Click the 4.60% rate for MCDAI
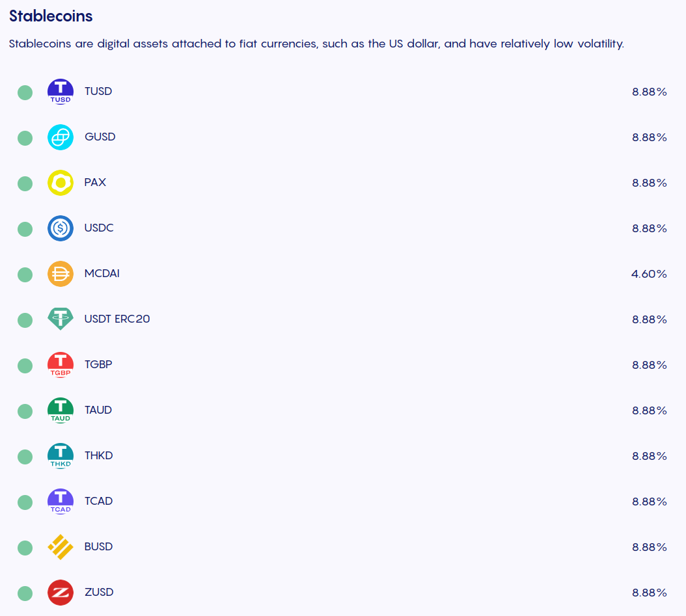Viewport: 686px width, 616px height. 649,274
